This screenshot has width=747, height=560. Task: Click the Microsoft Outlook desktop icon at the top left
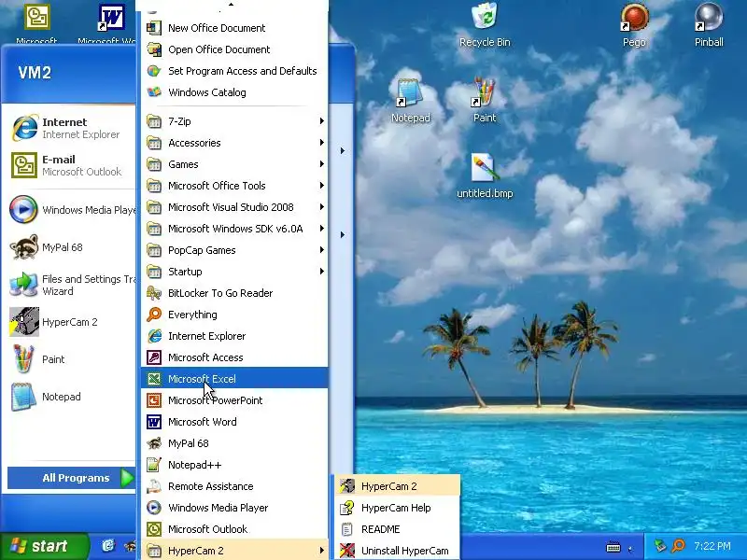point(36,18)
